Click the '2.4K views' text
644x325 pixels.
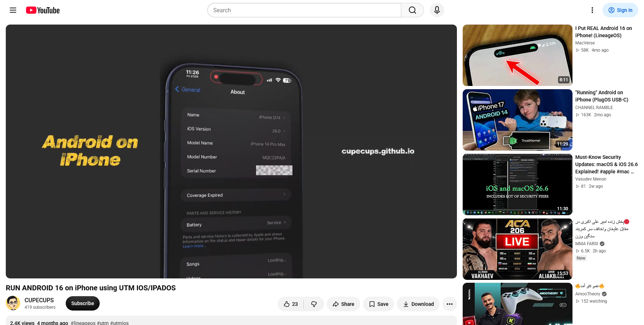tap(22, 323)
